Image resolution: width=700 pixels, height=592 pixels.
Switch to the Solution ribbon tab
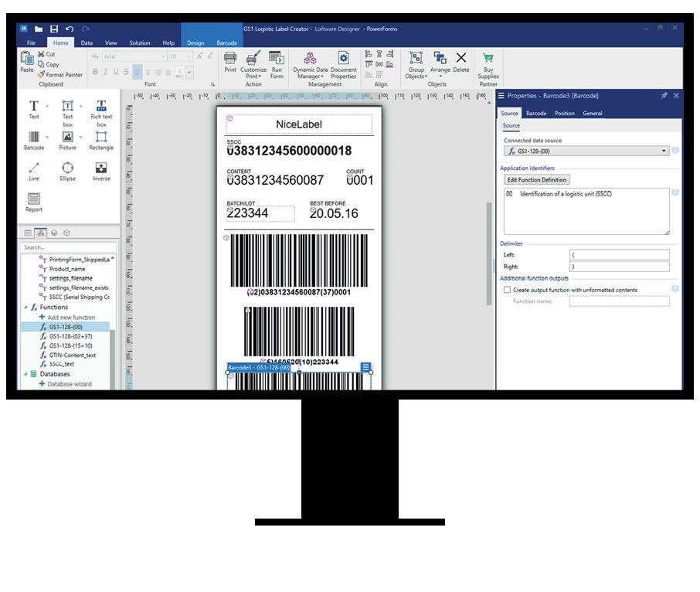[x=140, y=43]
